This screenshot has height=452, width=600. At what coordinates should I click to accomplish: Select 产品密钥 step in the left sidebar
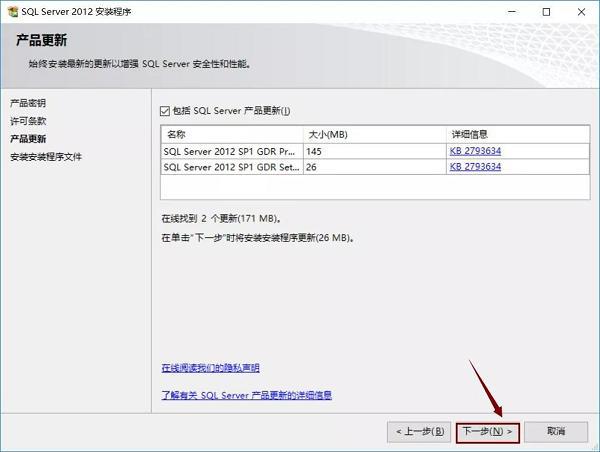click(28, 104)
